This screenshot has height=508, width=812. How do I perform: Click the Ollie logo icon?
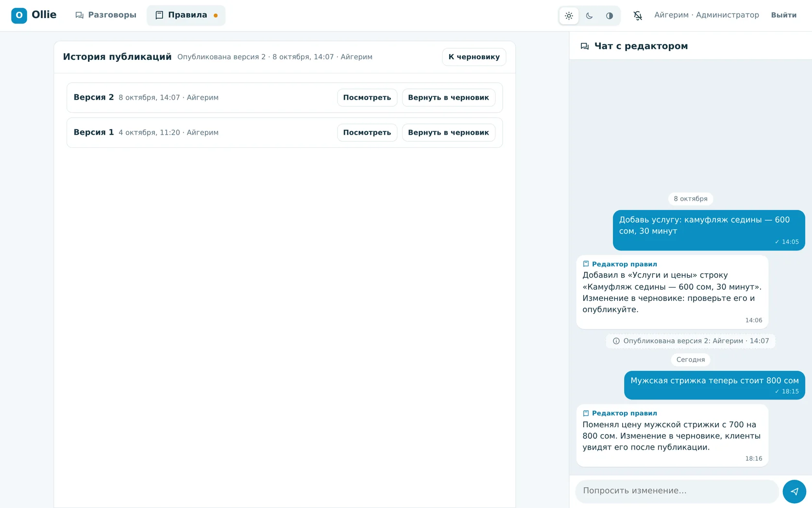click(19, 15)
